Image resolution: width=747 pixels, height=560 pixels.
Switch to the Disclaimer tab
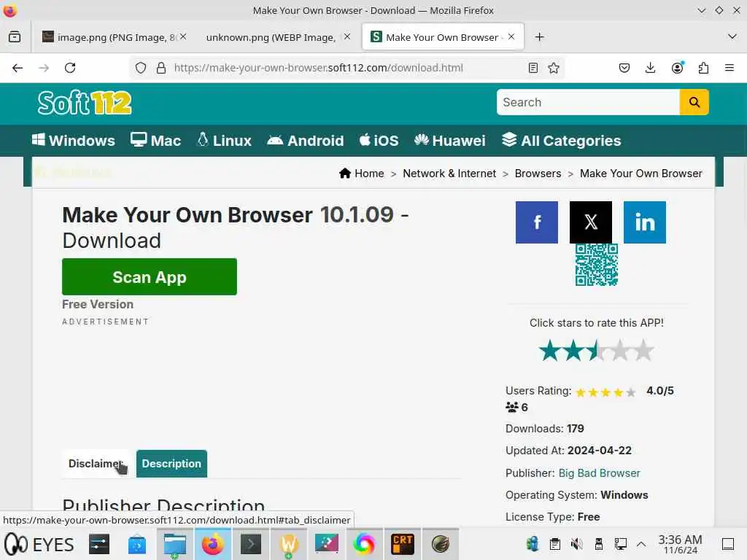pyautogui.click(x=97, y=463)
